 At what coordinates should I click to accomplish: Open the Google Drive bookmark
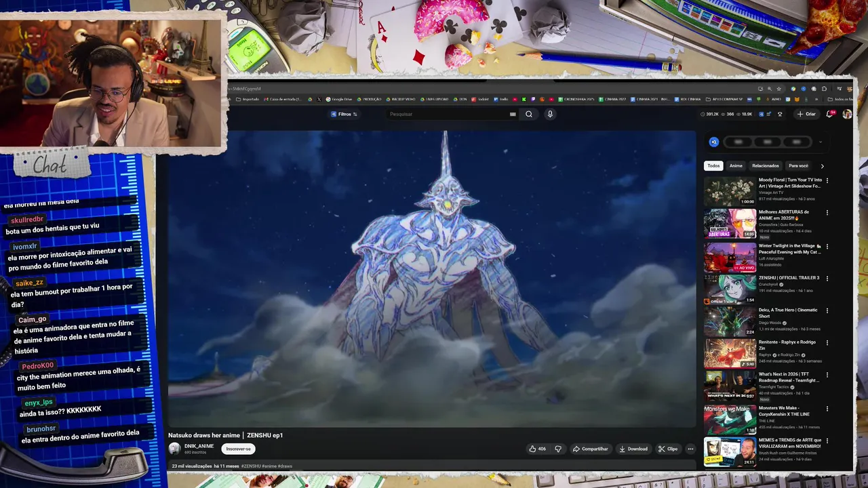[x=339, y=99]
